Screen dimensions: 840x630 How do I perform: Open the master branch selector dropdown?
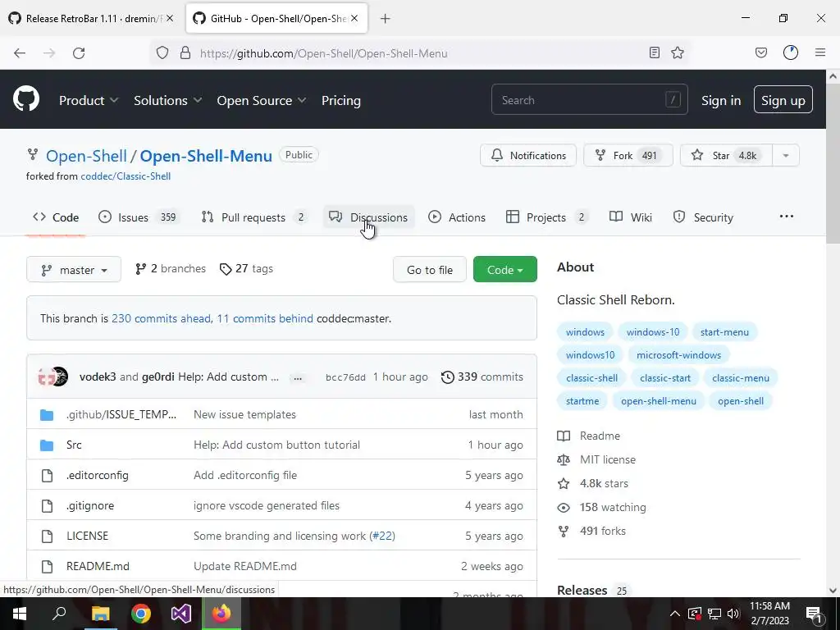[74, 269]
